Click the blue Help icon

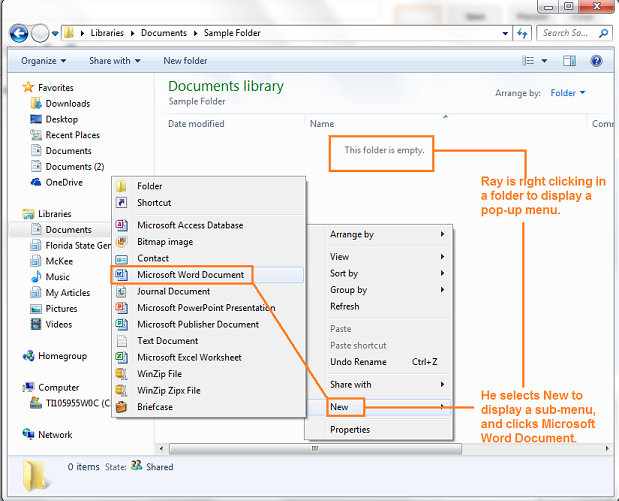coord(596,61)
